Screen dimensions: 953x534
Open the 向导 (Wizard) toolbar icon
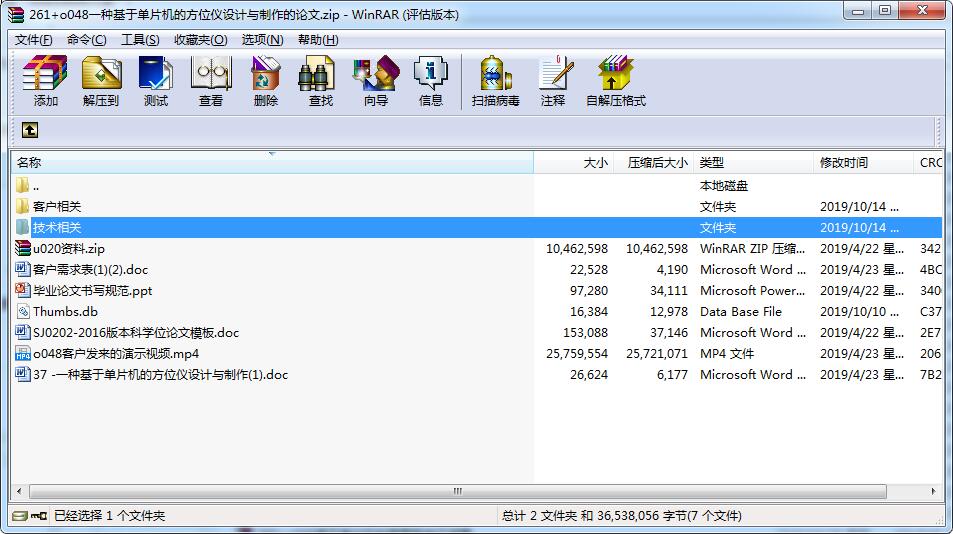(376, 74)
